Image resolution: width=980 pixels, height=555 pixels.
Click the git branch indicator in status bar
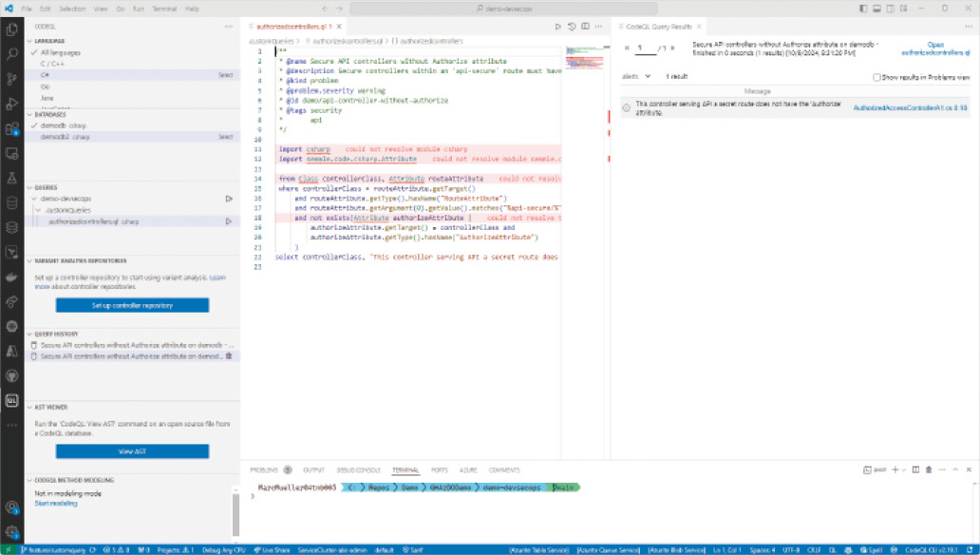coord(55,550)
